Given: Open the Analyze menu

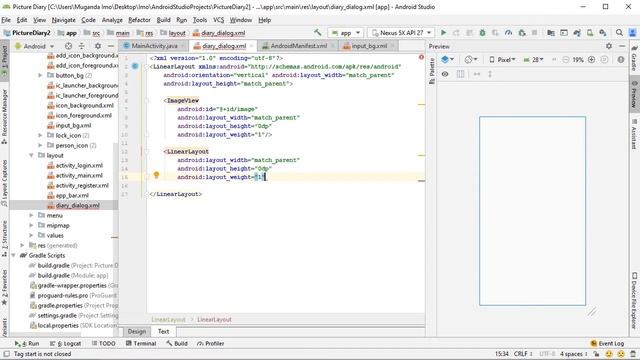Looking at the screenshot, I should 112,20.
